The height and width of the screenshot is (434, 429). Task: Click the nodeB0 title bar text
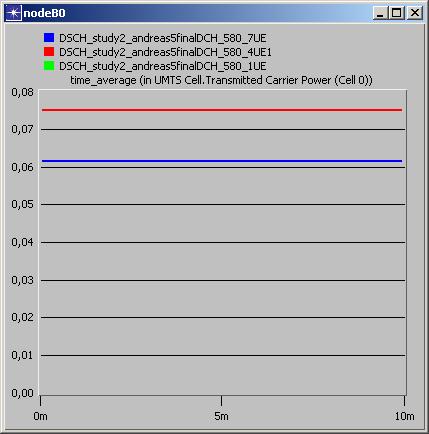click(44, 13)
